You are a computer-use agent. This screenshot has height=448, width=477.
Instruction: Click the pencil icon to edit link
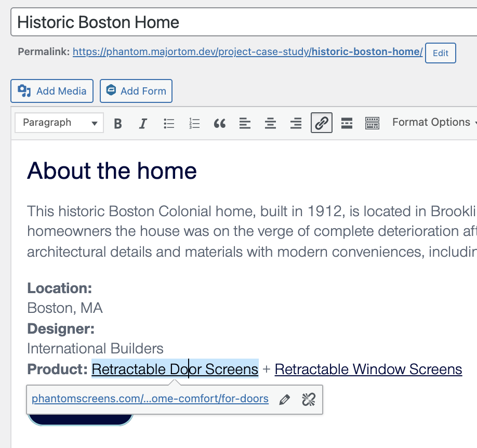[284, 399]
